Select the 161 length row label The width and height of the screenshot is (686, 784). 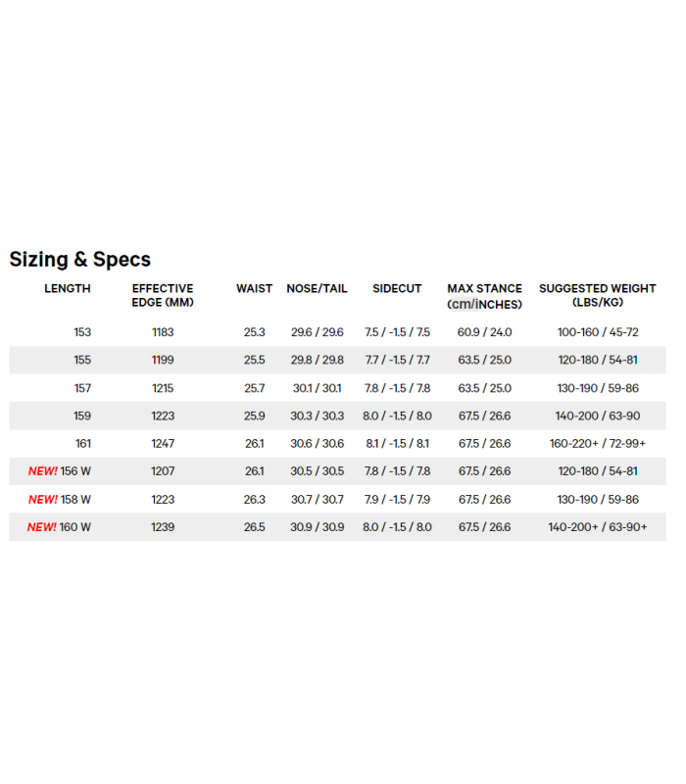tap(82, 444)
